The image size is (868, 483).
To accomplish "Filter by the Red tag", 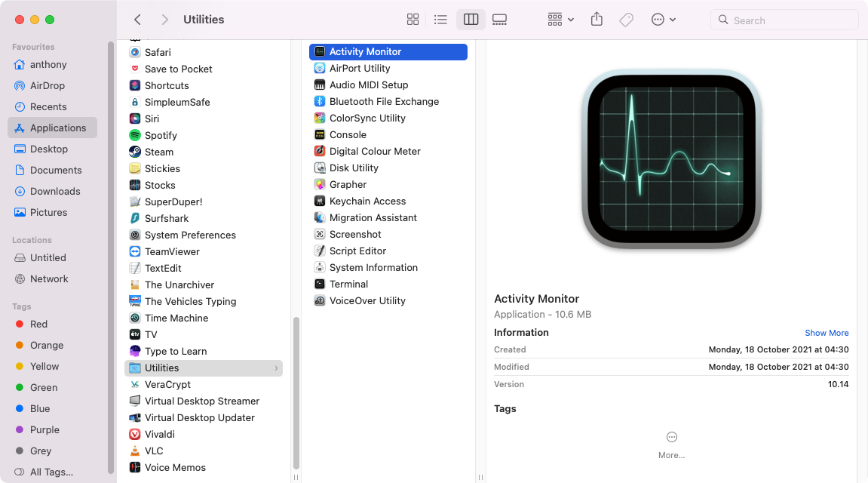I will coord(53,324).
